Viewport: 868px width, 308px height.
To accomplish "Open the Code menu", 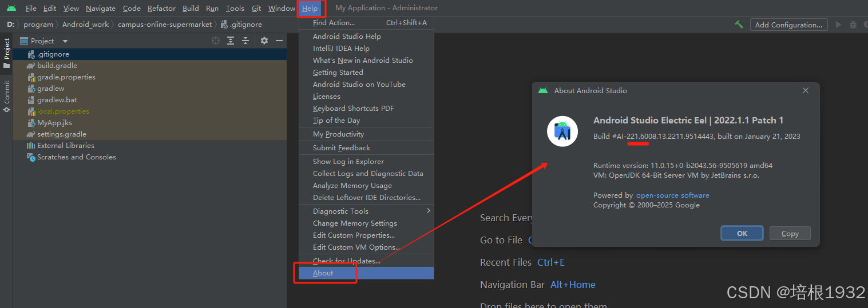I will [132, 8].
